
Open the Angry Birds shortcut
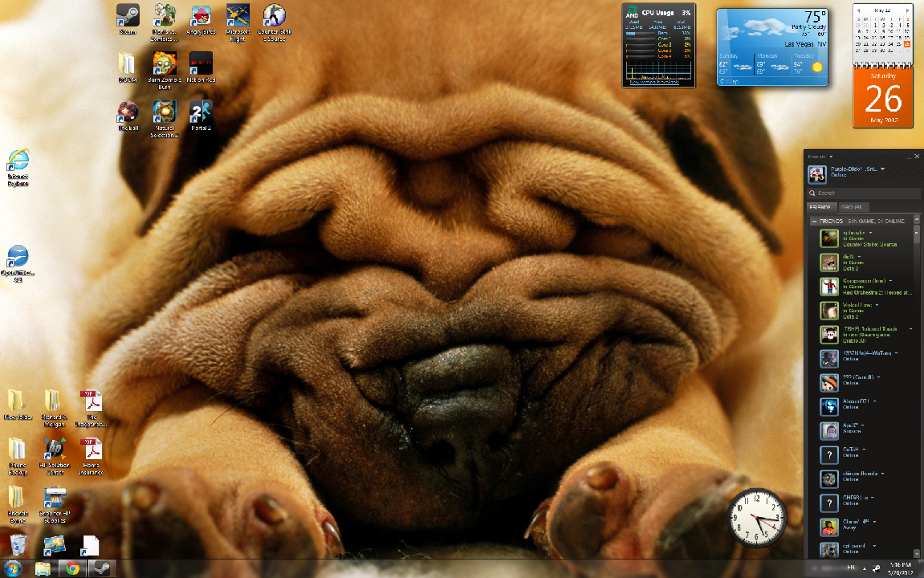tap(201, 19)
